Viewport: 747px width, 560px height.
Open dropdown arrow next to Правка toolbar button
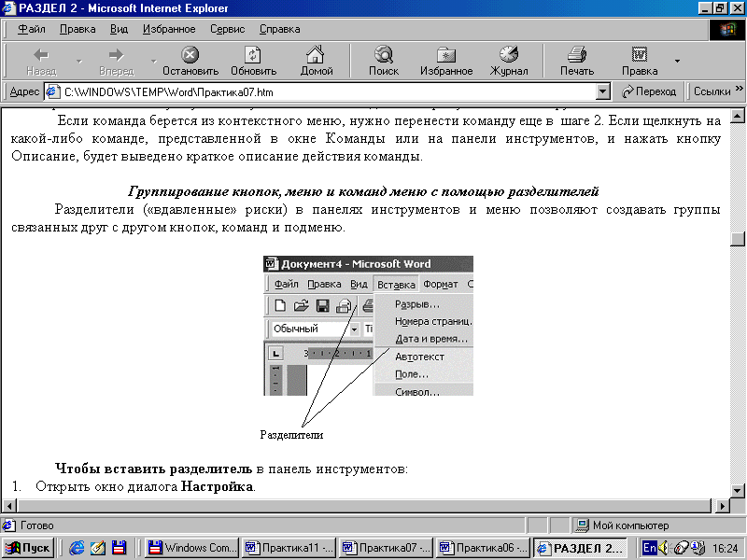pos(677,61)
